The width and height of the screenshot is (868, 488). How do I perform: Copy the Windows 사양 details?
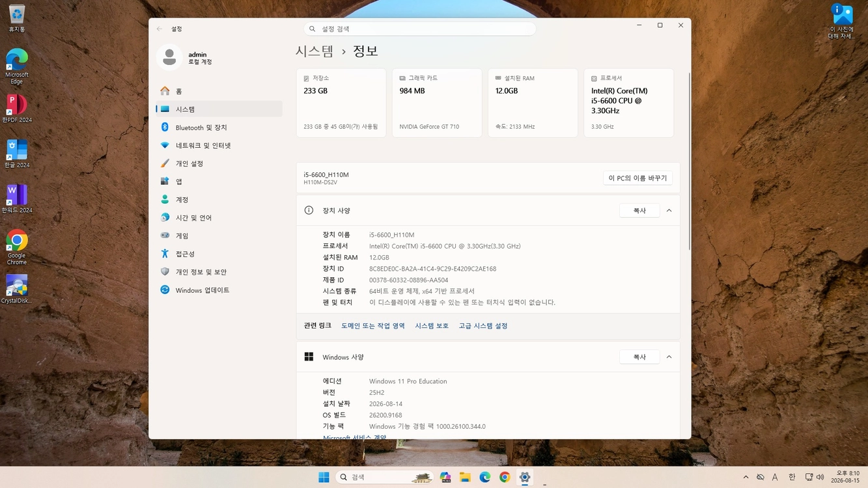(639, 357)
